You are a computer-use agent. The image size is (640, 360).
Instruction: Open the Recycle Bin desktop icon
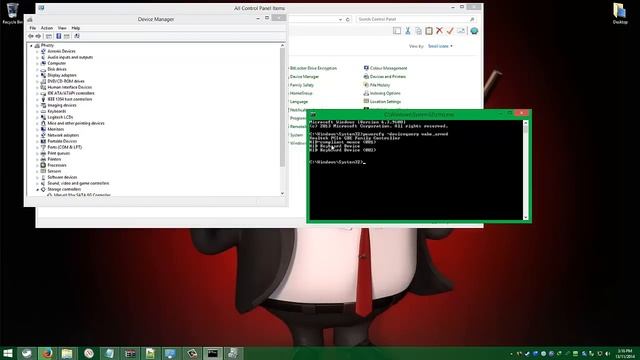coord(12,13)
